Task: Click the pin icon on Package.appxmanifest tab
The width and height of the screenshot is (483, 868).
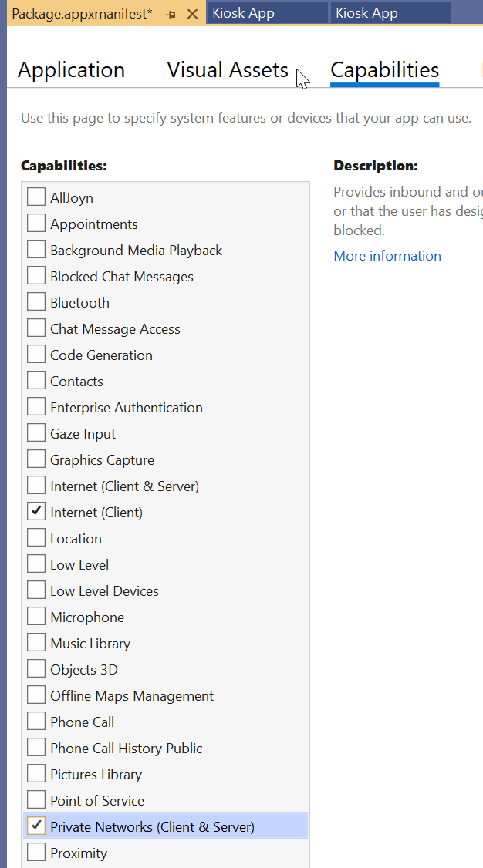Action: (171, 14)
